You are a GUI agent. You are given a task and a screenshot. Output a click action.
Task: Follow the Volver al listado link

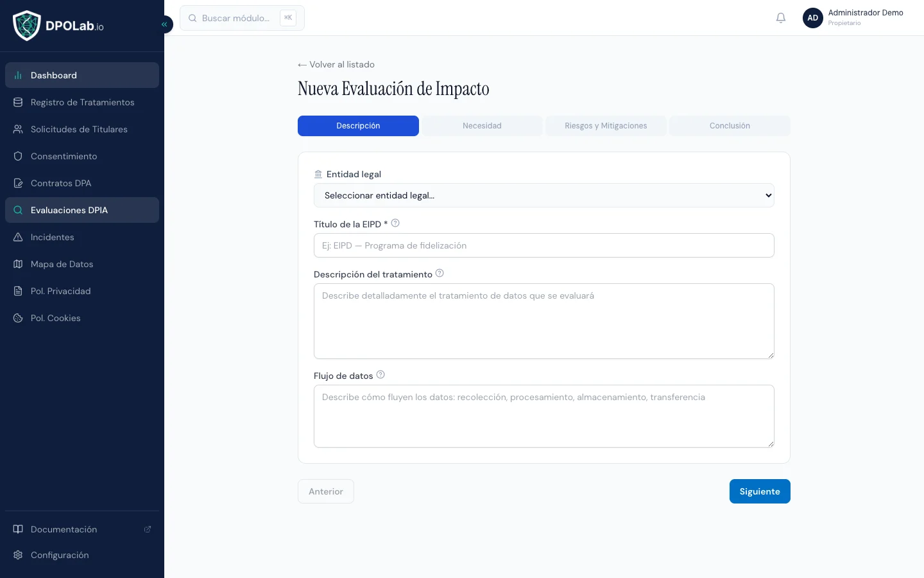[x=336, y=64]
